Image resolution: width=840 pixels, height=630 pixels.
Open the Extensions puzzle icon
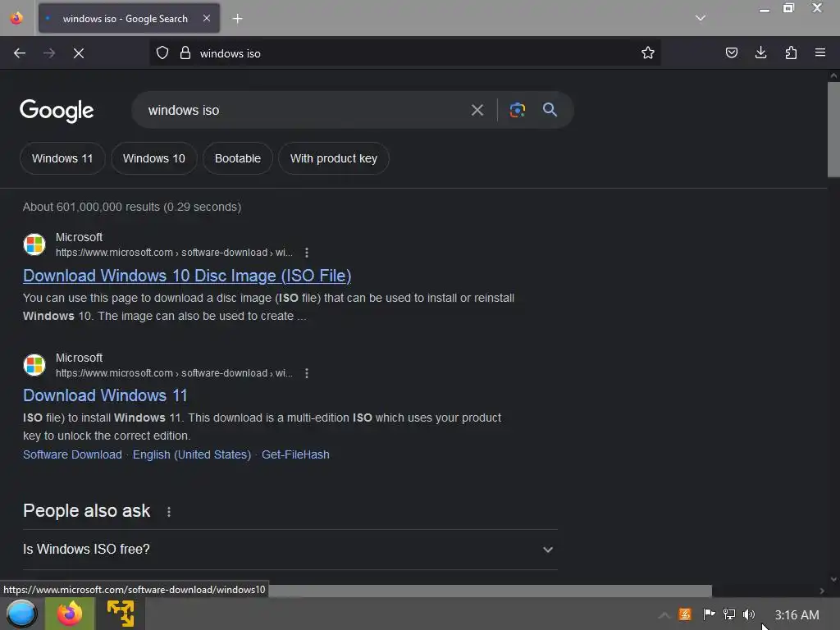pyautogui.click(x=791, y=52)
